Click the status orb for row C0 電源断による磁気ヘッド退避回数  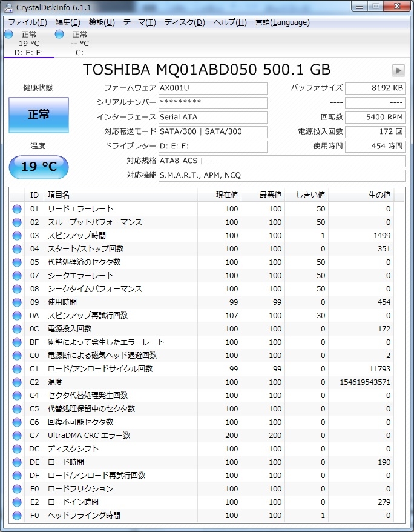[17, 356]
